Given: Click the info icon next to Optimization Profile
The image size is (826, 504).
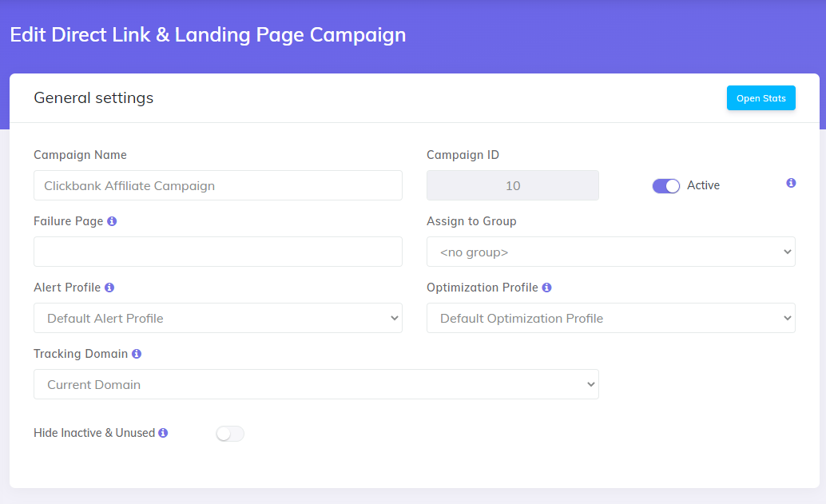Looking at the screenshot, I should pos(546,288).
